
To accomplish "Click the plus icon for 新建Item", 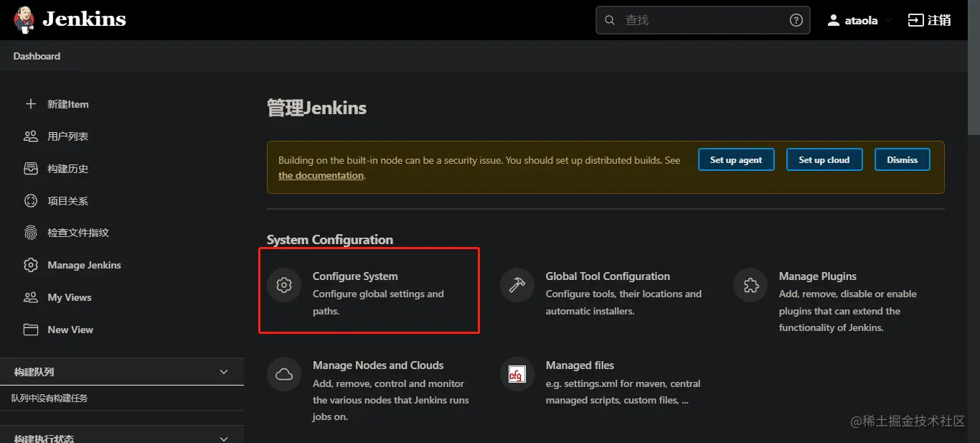I will click(31, 104).
